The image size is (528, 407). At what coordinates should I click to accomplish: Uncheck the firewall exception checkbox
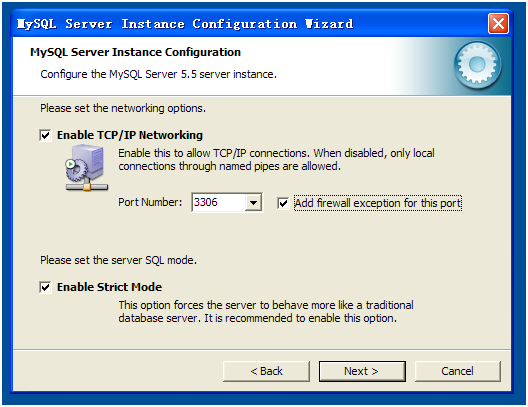tap(283, 203)
